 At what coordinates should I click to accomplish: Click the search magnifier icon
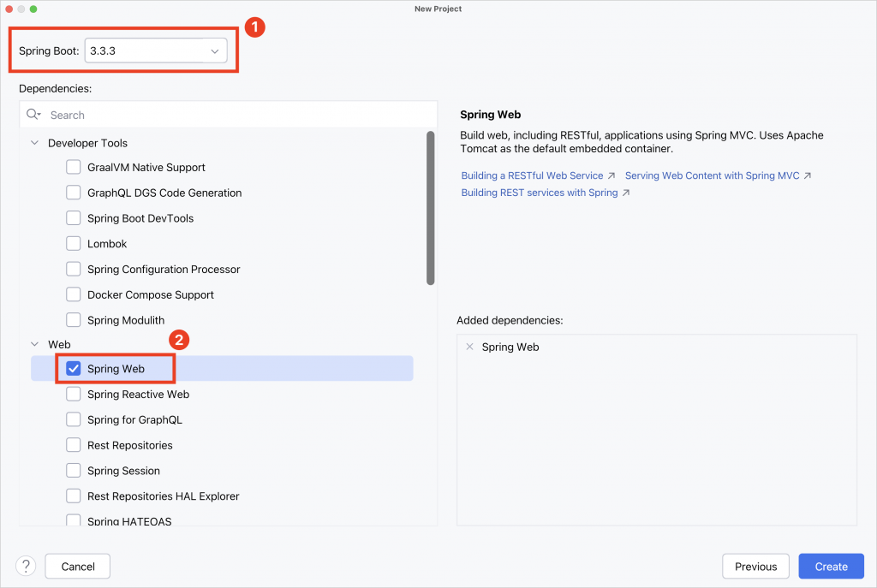(x=33, y=115)
